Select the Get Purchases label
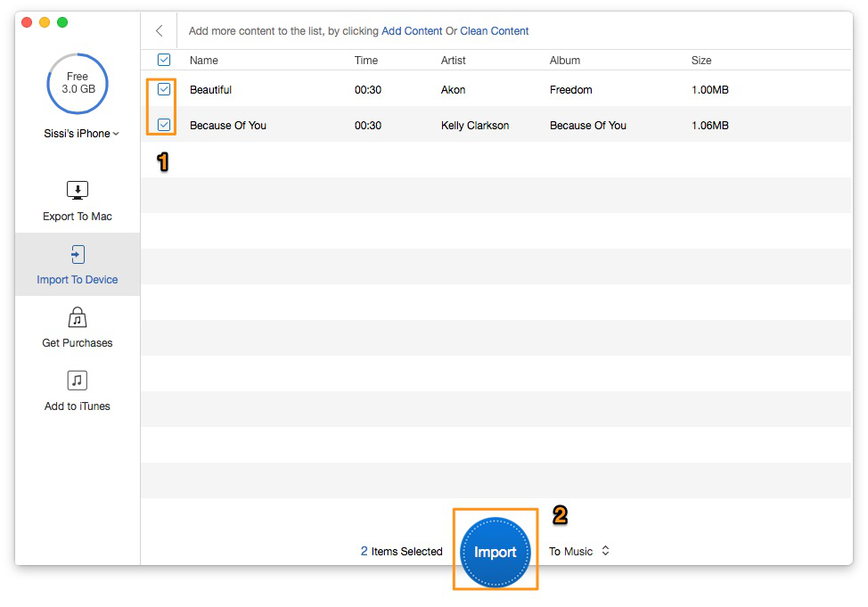The height and width of the screenshot is (607, 868). [78, 343]
